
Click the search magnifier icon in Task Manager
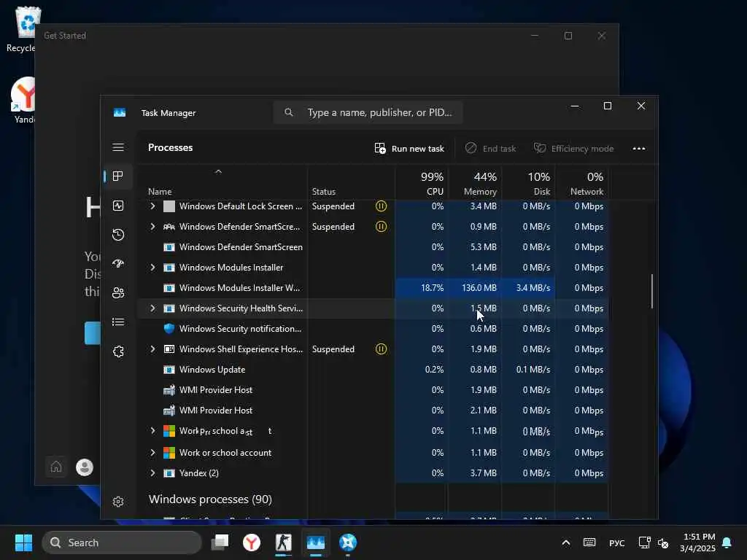point(289,112)
